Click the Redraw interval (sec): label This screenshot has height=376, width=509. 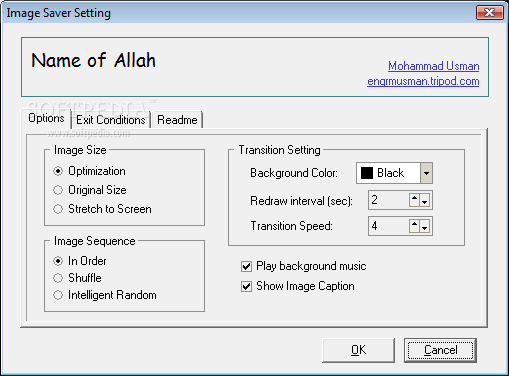tap(301, 201)
